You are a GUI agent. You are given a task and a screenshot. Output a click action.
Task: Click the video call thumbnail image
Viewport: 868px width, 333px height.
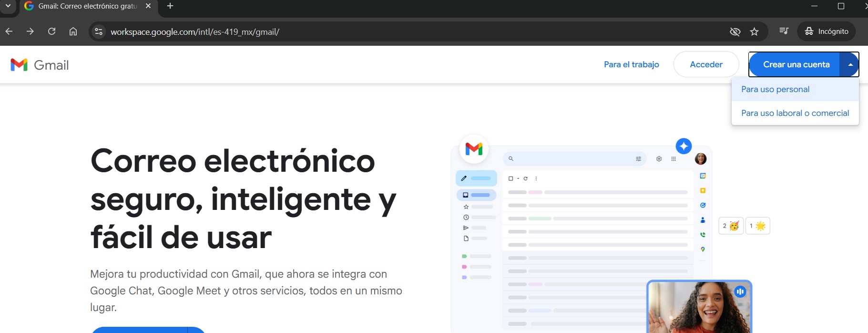click(x=699, y=307)
